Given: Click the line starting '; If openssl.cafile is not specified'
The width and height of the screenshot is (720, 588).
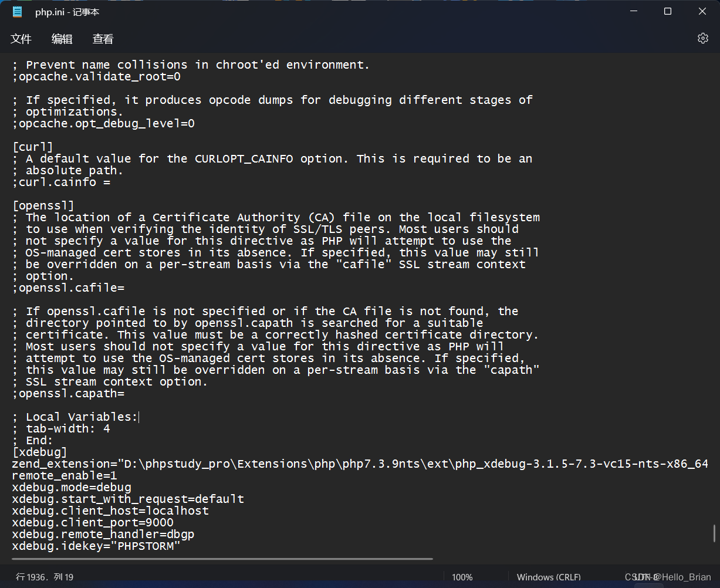Looking at the screenshot, I should 265,311.
